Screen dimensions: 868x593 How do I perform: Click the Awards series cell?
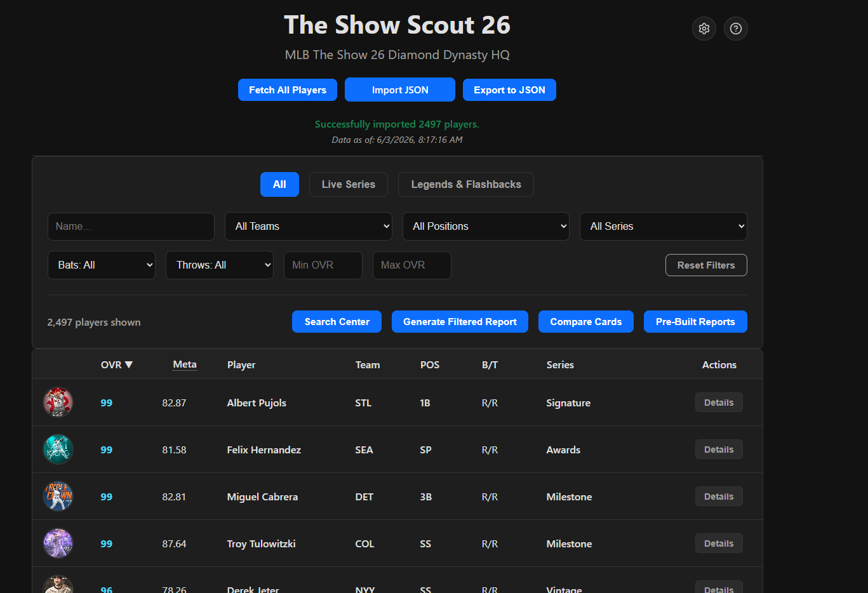click(563, 450)
